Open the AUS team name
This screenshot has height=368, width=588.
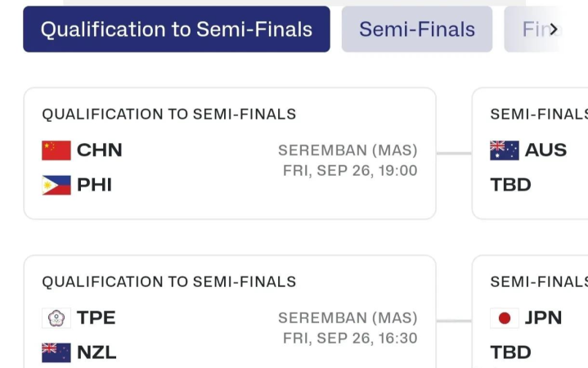click(x=546, y=150)
